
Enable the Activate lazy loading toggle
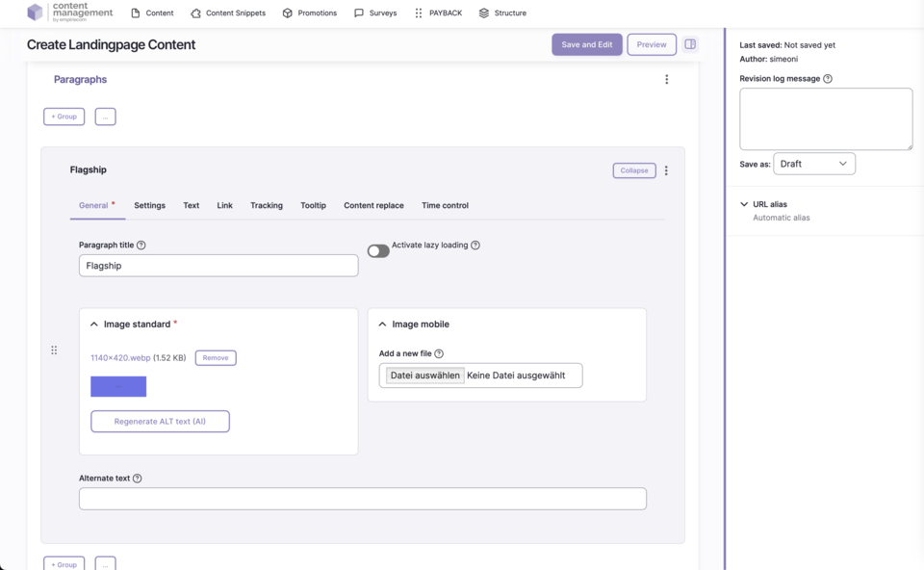click(x=378, y=251)
